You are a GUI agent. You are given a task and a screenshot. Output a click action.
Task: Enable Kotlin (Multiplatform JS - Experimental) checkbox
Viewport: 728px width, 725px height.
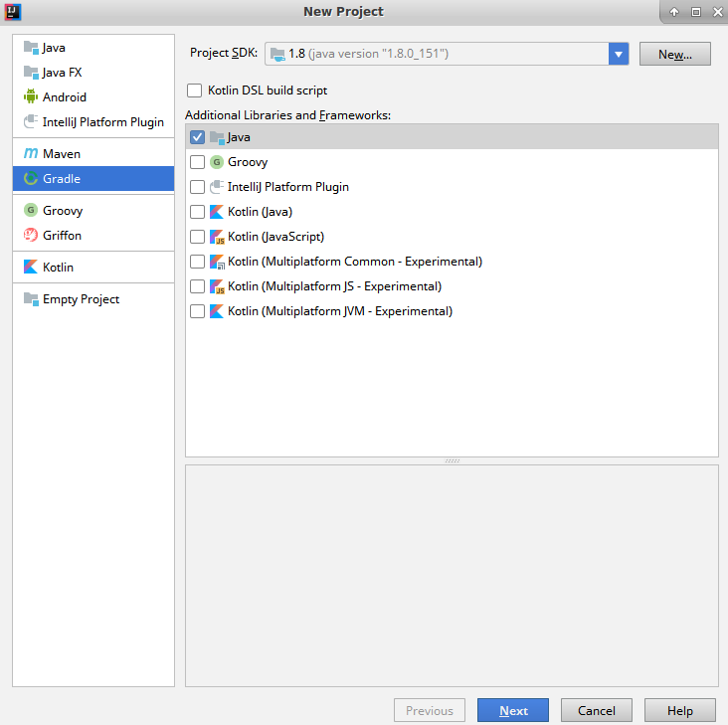tap(197, 286)
